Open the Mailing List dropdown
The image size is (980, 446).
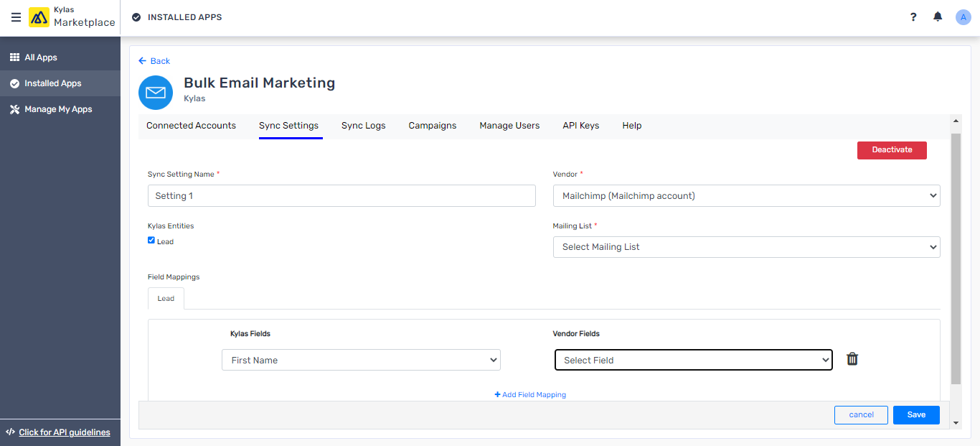point(746,246)
